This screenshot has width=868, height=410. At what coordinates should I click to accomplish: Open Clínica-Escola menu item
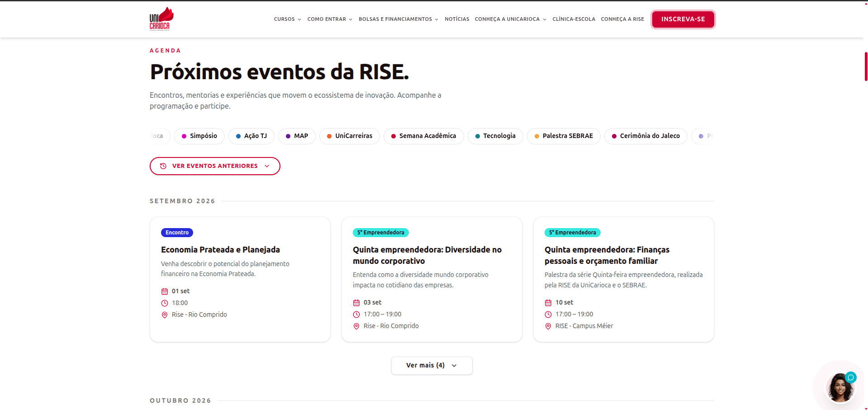[x=574, y=19]
